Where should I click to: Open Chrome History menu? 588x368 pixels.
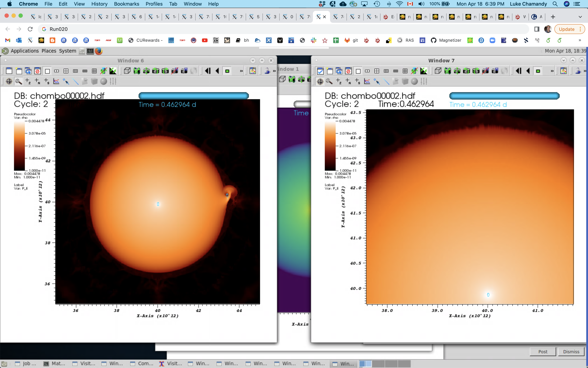99,4
